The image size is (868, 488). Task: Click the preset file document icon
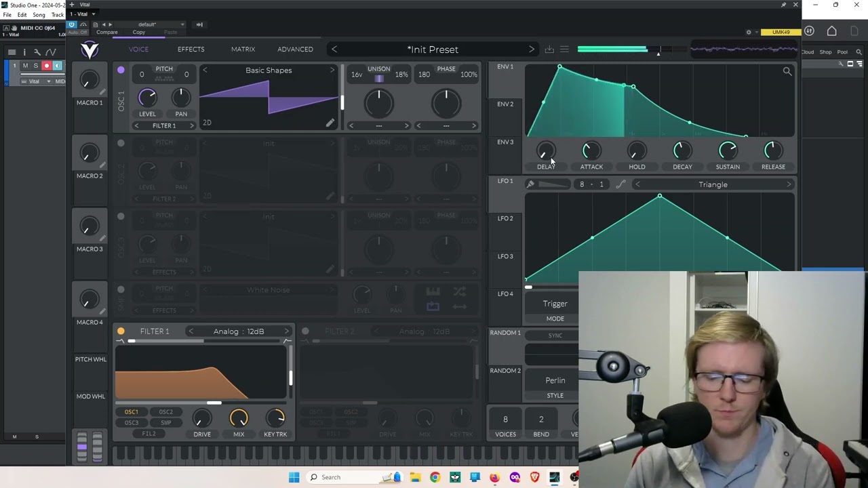(95, 24)
